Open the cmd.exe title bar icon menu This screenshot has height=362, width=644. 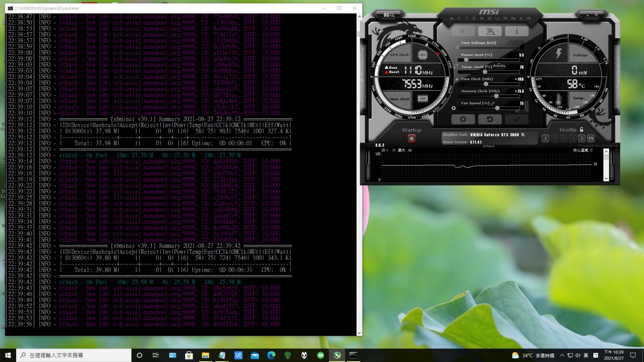click(10, 8)
